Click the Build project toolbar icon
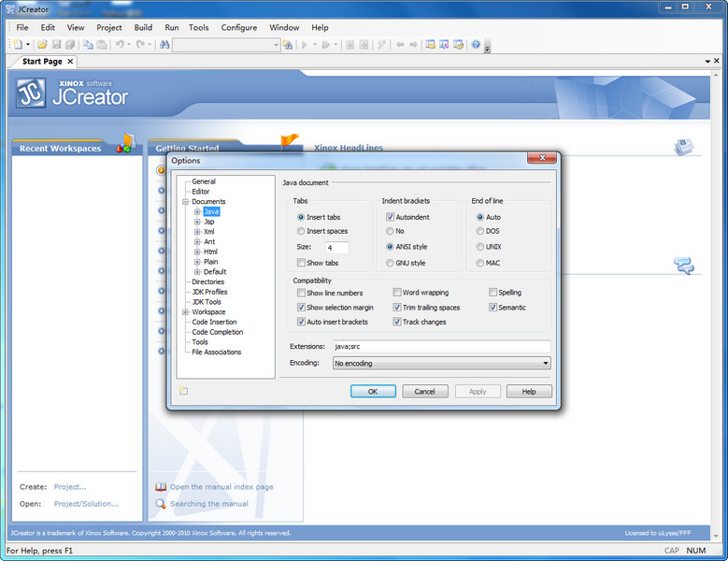 364,45
